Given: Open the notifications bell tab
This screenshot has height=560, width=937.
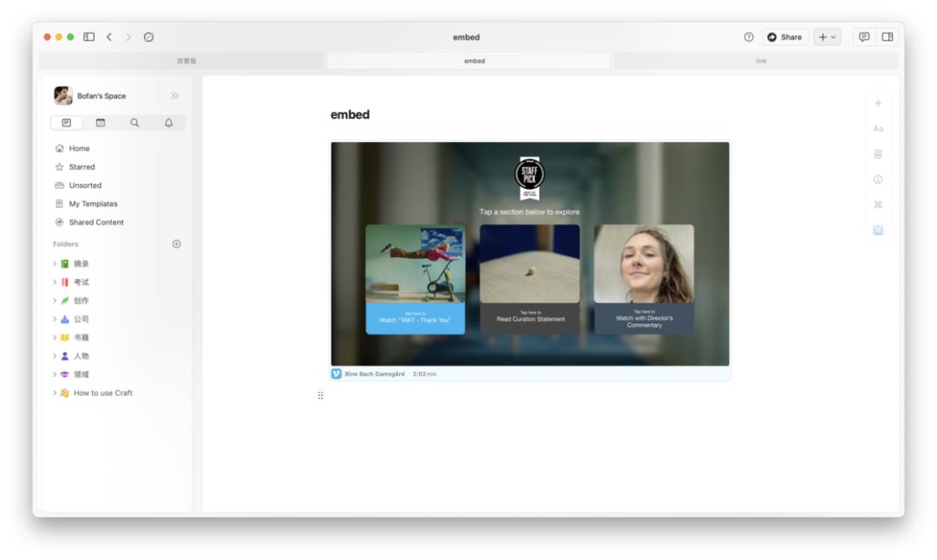Looking at the screenshot, I should coord(168,123).
